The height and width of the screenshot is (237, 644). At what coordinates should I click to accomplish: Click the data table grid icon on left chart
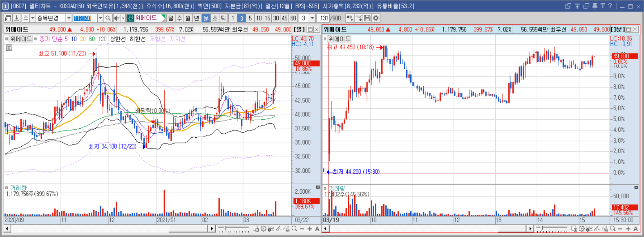click(9, 48)
